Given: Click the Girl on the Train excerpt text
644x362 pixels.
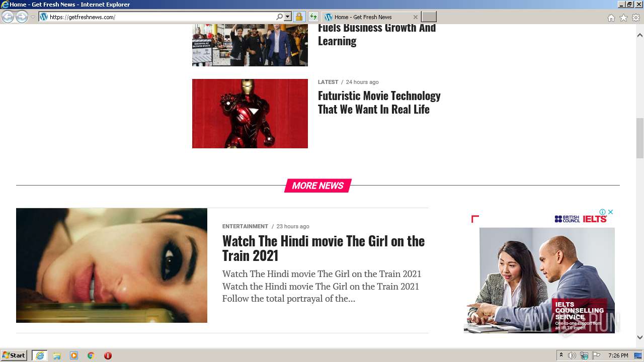Looking at the screenshot, I should coord(322,287).
